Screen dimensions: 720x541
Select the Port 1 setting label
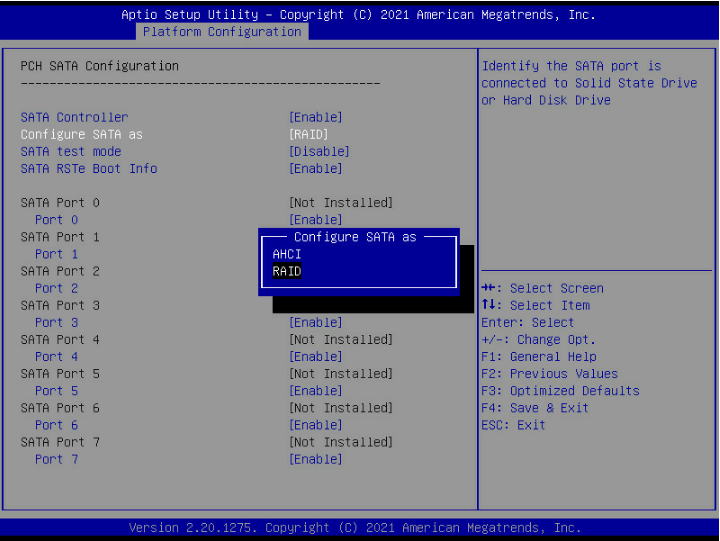coord(56,254)
